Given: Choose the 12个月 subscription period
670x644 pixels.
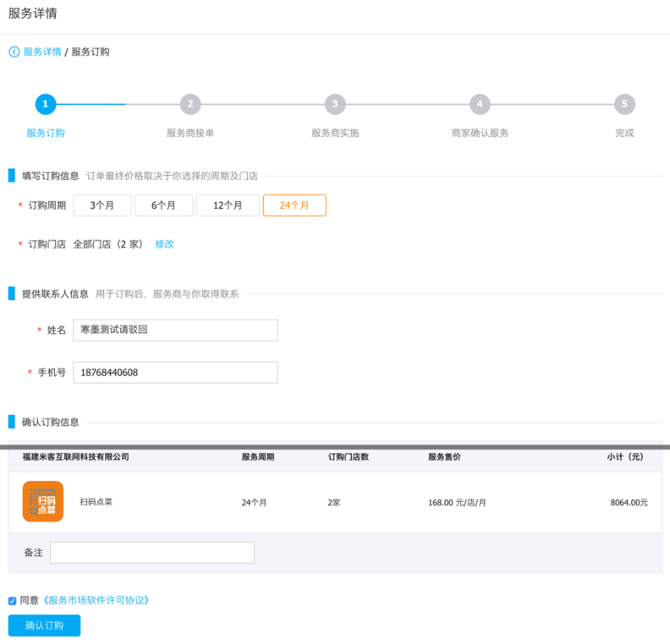Looking at the screenshot, I should [228, 206].
